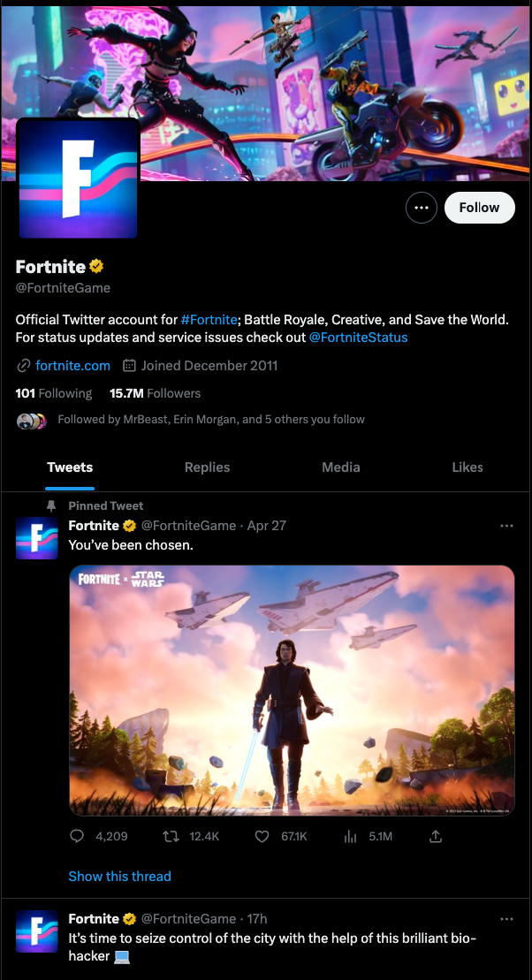
Task: Open the three-dot menu on 17h tweet
Action: (506, 919)
